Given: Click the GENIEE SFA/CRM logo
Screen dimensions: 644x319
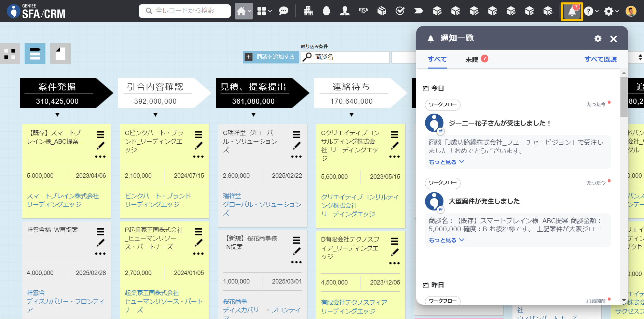Looking at the screenshot, I should (37, 11).
